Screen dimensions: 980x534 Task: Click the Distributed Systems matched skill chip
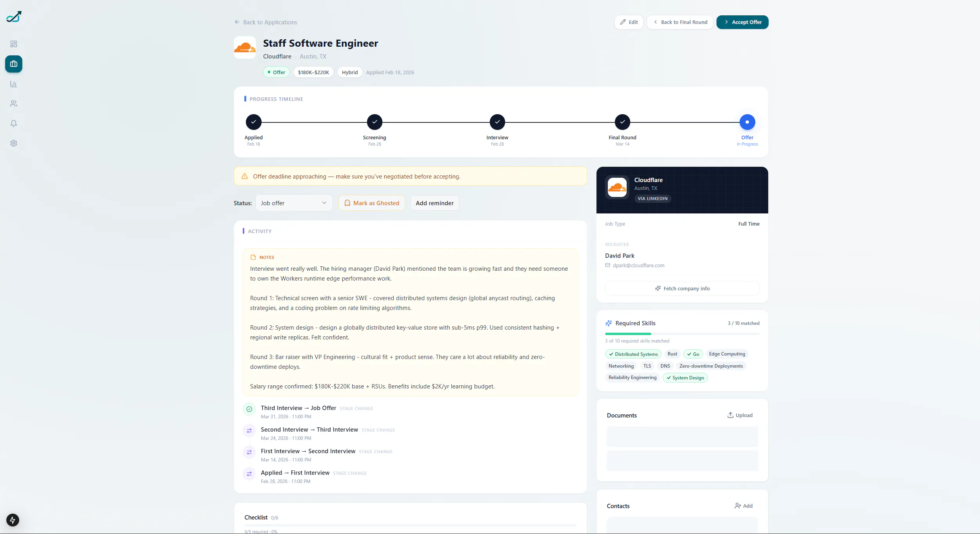coord(633,354)
